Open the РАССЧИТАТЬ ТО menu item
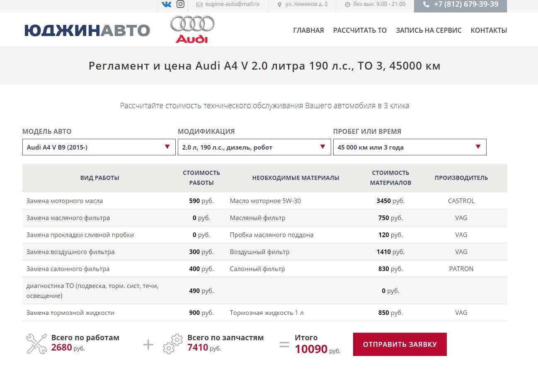Viewport: 538px width, 392px height. point(360,30)
